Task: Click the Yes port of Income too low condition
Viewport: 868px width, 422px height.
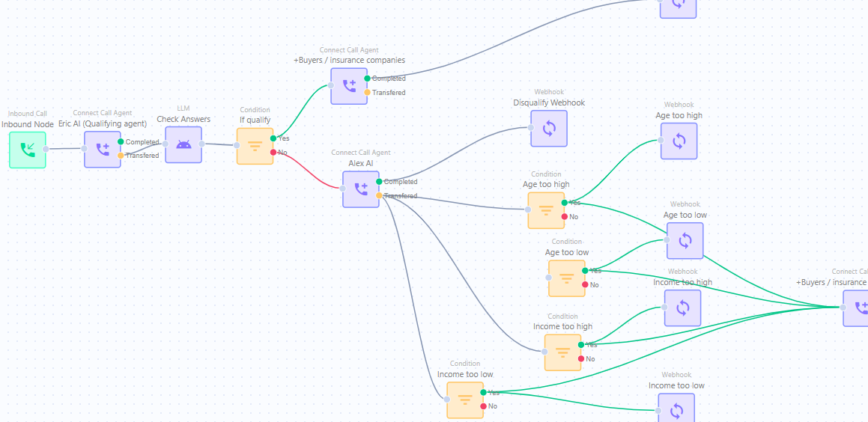Action: [483, 392]
